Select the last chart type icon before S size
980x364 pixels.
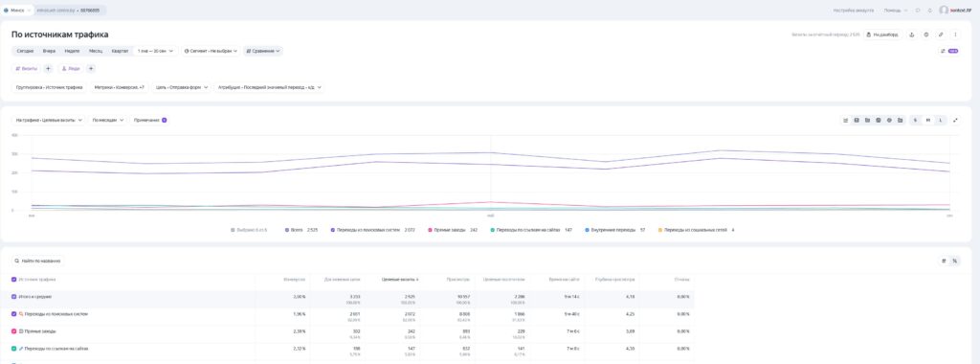click(x=900, y=120)
